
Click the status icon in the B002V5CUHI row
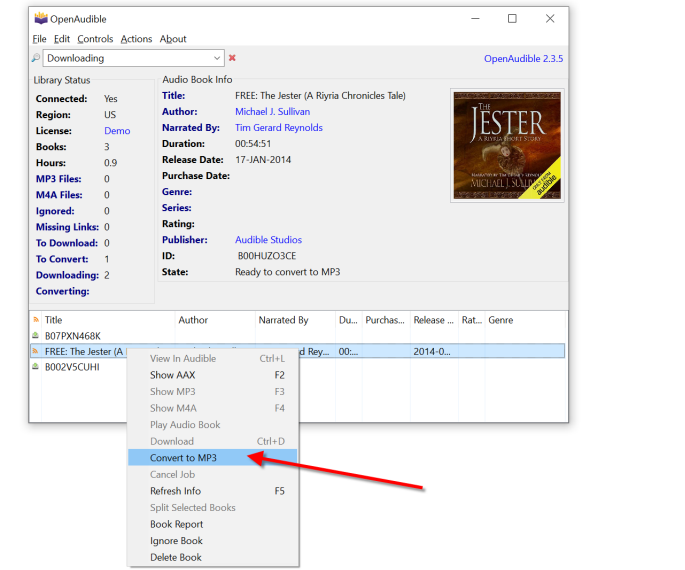click(35, 367)
